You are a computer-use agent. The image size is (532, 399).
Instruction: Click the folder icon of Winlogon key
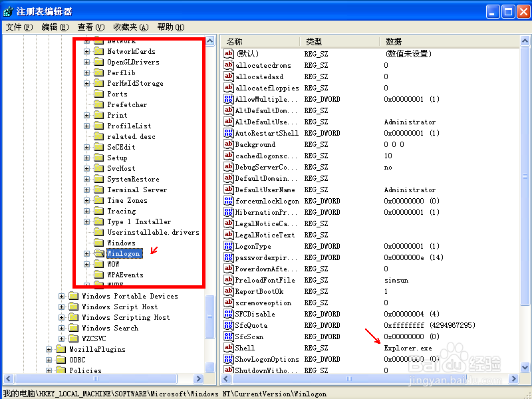pos(99,253)
